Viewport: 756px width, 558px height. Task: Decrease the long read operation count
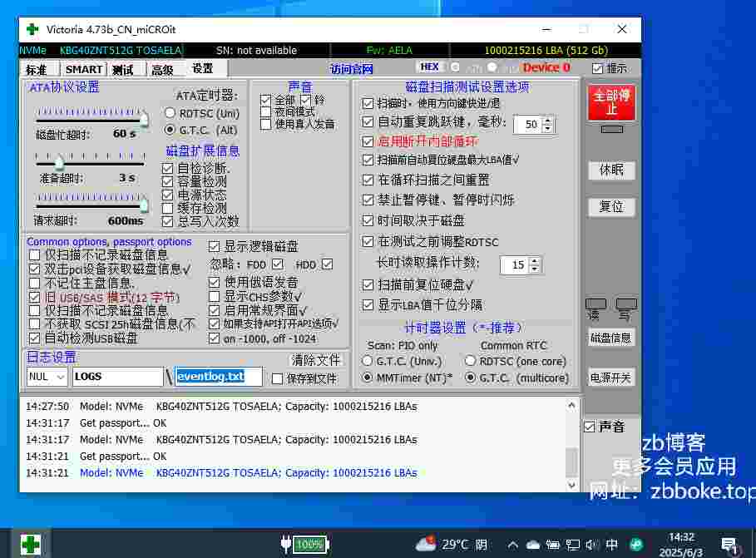[x=535, y=269]
